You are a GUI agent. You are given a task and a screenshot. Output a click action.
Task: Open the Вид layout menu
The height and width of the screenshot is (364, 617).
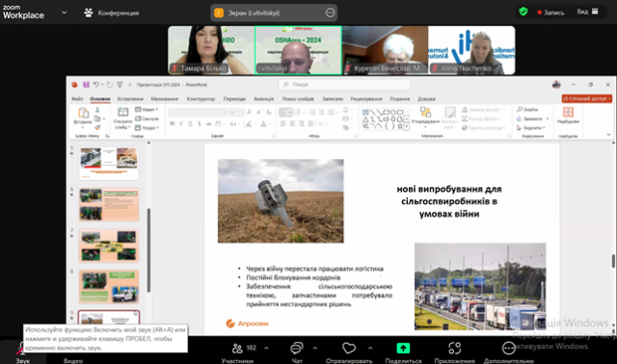[587, 12]
